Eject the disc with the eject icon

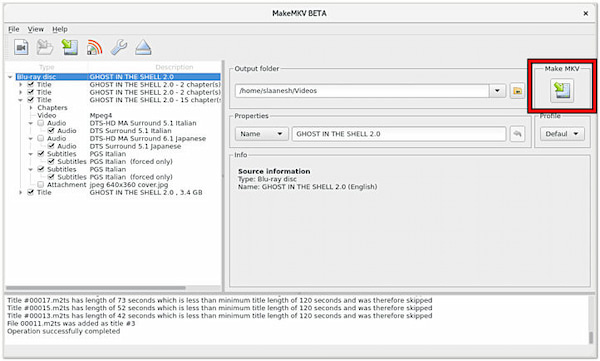143,47
